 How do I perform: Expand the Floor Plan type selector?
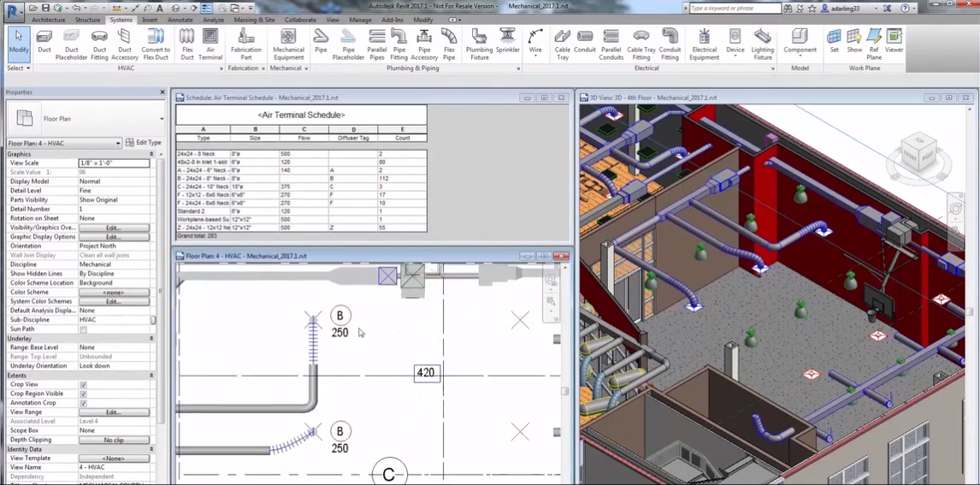(161, 119)
